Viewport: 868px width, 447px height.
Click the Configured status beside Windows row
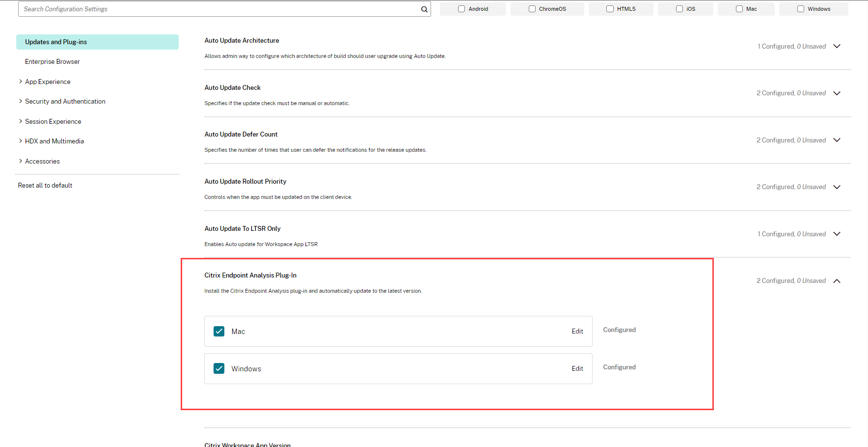click(620, 367)
